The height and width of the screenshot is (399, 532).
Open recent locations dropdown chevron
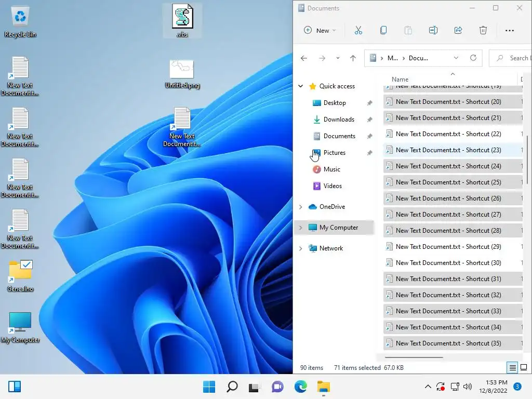338,58
